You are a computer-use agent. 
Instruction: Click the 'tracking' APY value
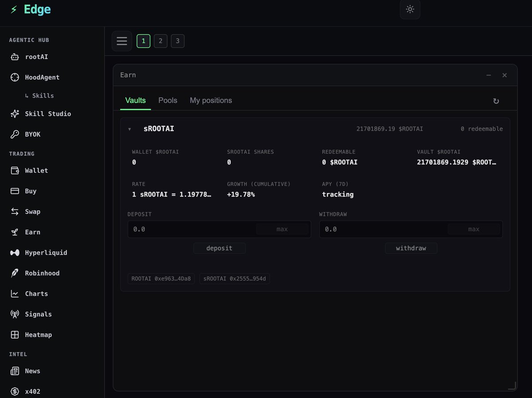coord(338,194)
